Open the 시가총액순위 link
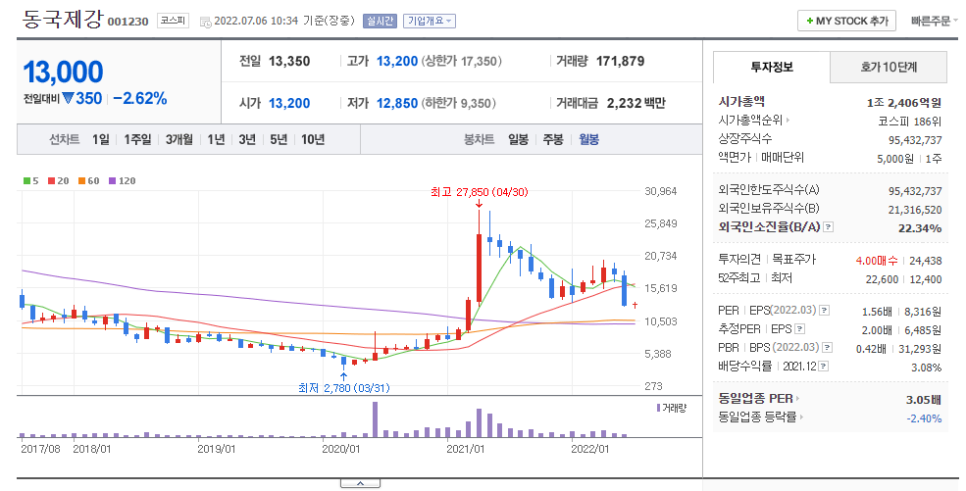Viewport: 966px width, 491px height. 750,121
